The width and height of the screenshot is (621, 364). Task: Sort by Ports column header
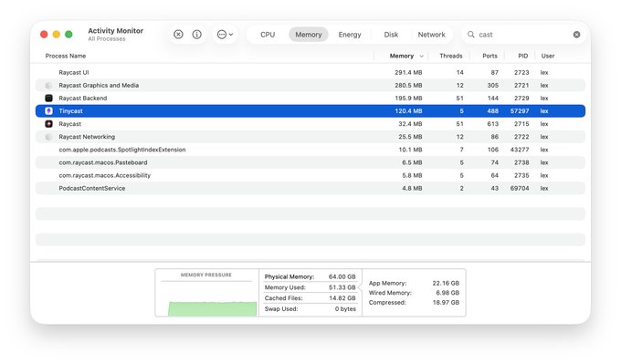(x=489, y=56)
